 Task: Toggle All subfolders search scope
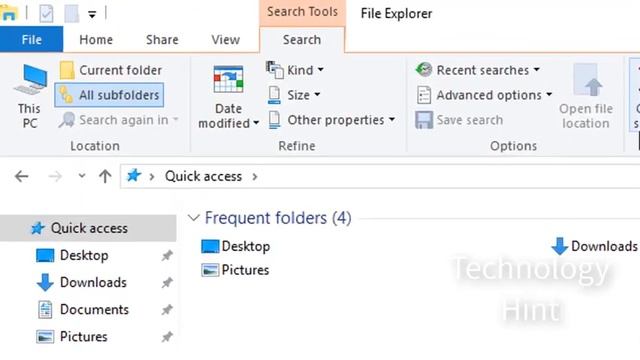pyautogui.click(x=109, y=95)
